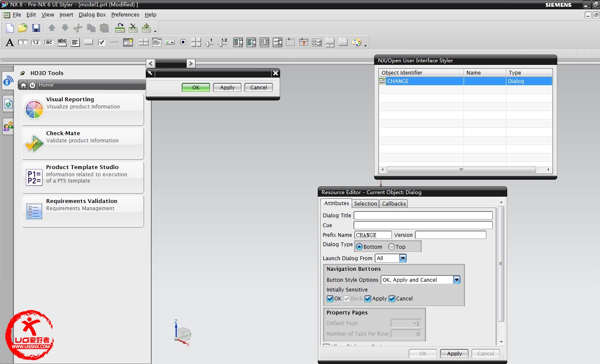Open the Edit menu
This screenshot has width=600, height=364.
click(x=31, y=15)
